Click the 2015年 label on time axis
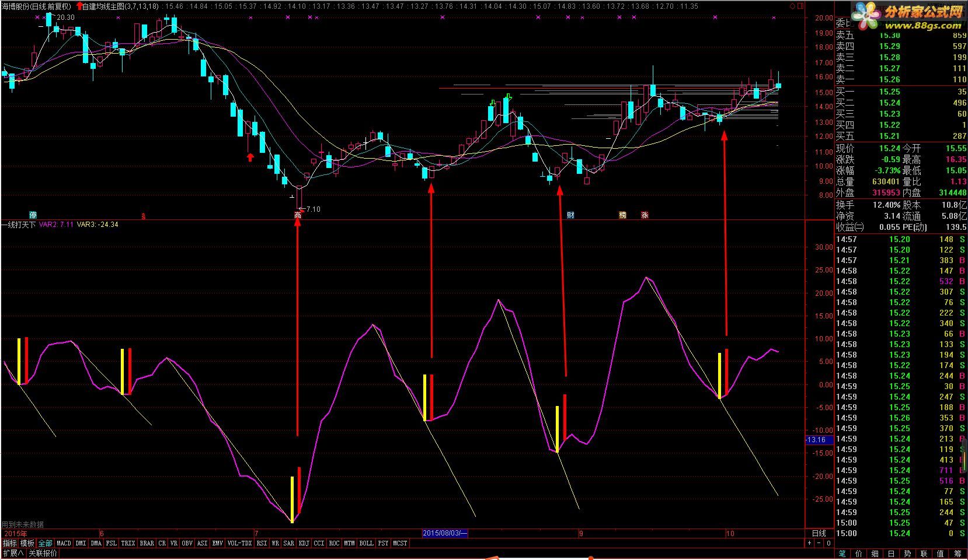Screen dimensions: 968x560 (16, 533)
